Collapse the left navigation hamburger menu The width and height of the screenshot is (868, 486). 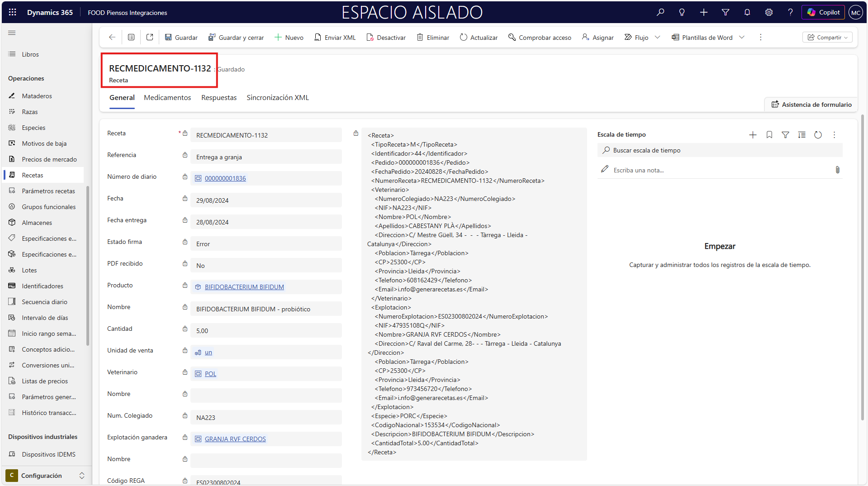(x=12, y=33)
